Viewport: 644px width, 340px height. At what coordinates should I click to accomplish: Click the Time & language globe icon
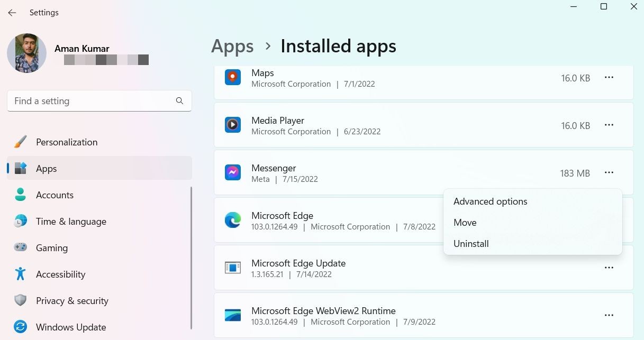(21, 221)
